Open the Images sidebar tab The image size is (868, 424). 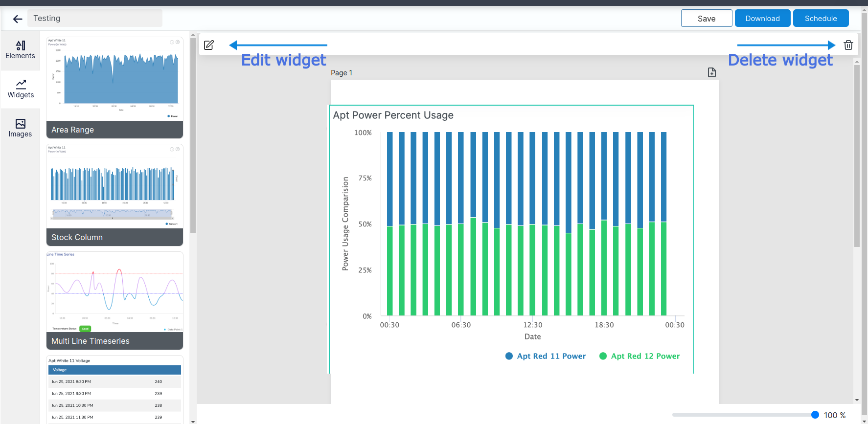pyautogui.click(x=20, y=128)
